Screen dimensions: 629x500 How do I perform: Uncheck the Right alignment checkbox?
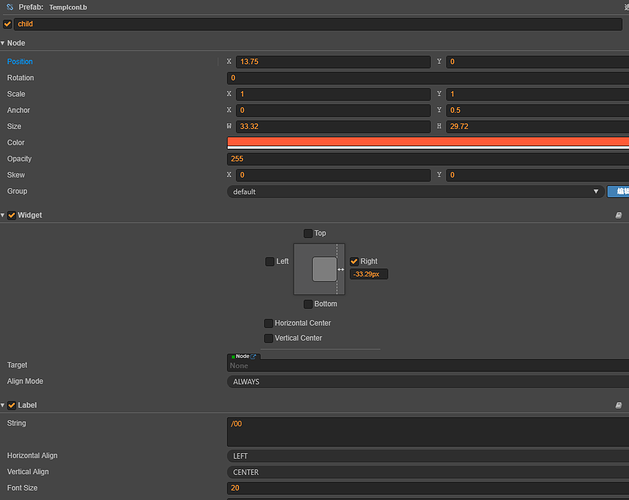[x=354, y=262]
